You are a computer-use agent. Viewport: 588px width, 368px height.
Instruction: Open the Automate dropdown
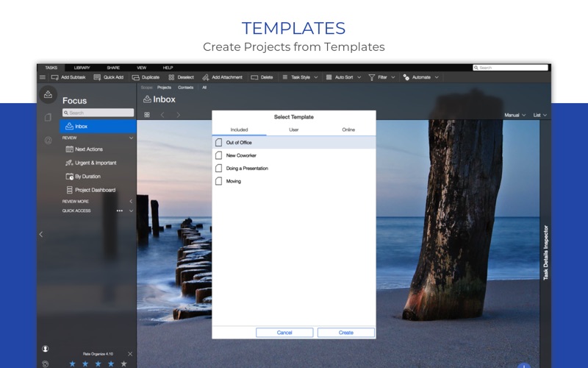[420, 77]
